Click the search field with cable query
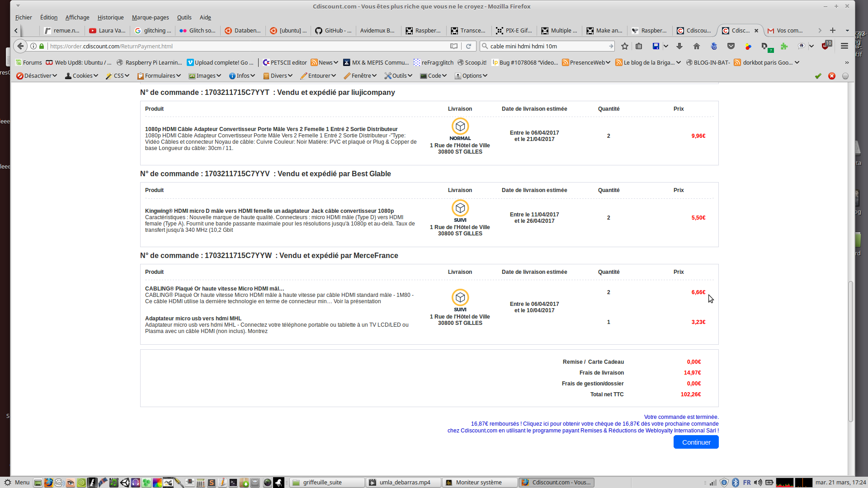Screen dimensions: 868x488 pos(547,46)
